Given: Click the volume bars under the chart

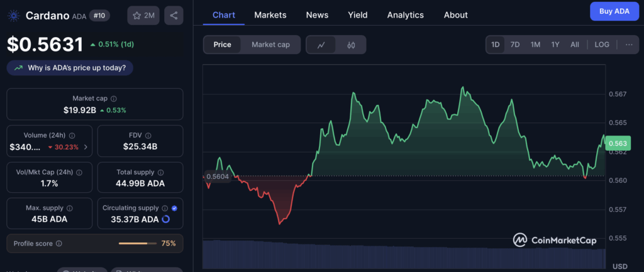Looking at the screenshot, I should [404, 254].
